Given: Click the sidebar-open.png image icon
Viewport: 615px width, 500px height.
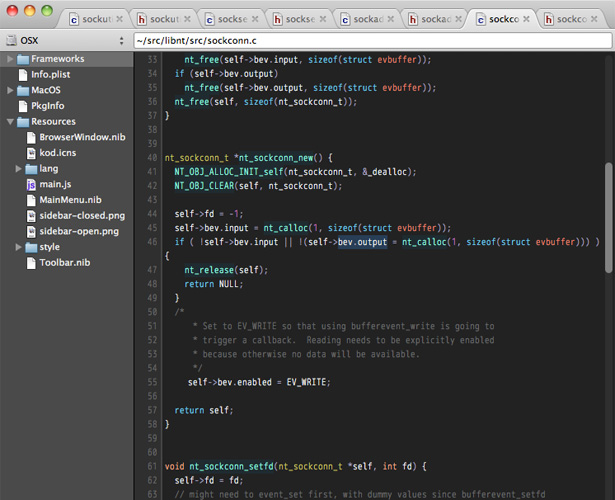Looking at the screenshot, I should click(x=31, y=231).
